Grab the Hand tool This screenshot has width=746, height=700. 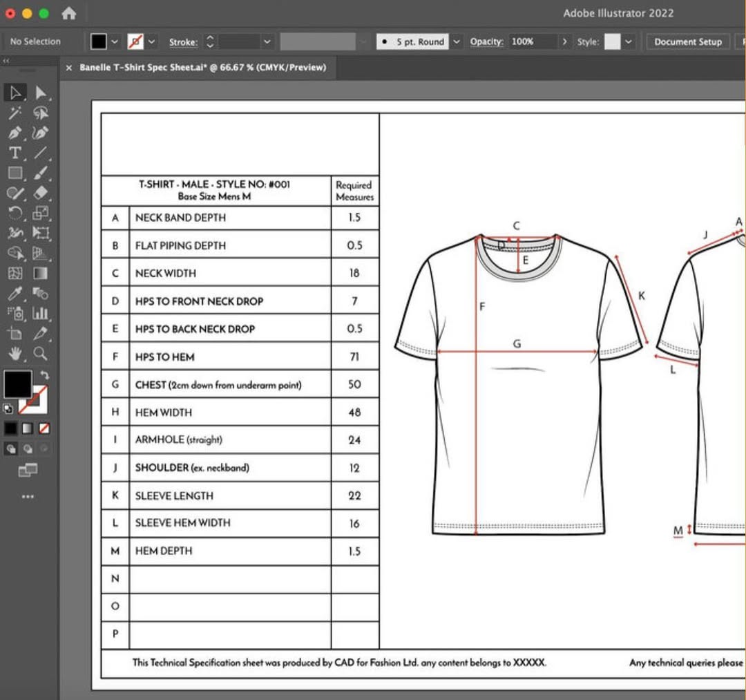pyautogui.click(x=14, y=353)
